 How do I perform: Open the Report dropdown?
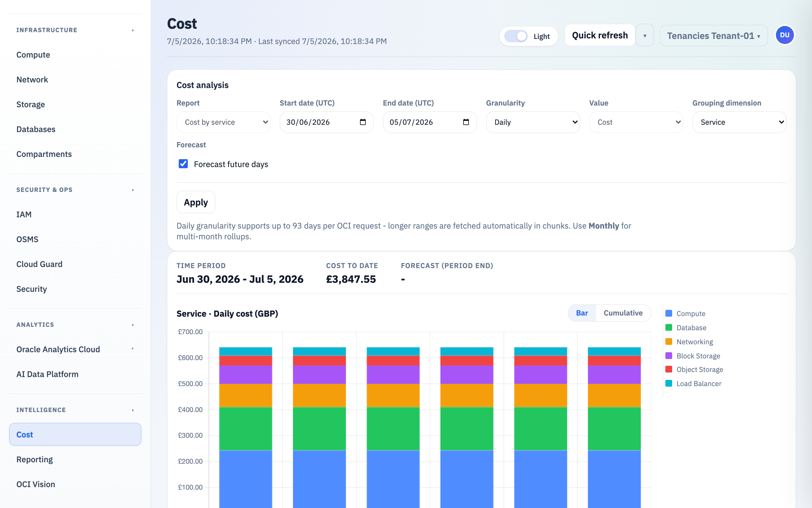(x=224, y=122)
